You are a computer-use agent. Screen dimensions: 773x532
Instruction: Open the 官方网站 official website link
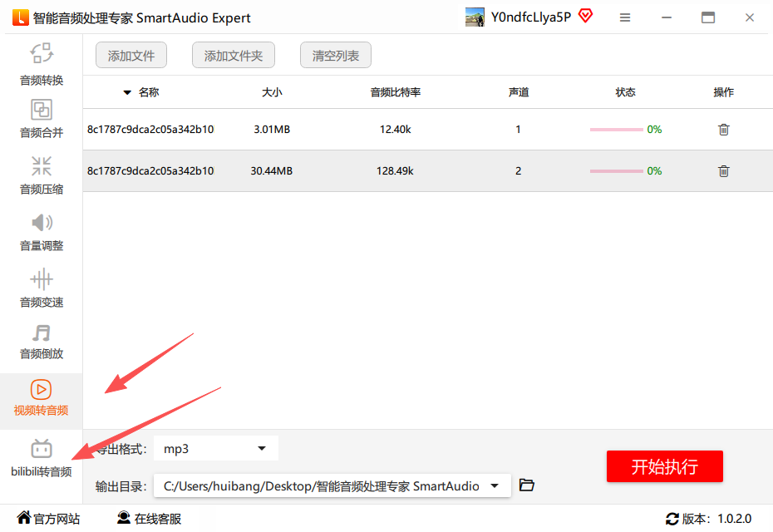[x=48, y=519]
